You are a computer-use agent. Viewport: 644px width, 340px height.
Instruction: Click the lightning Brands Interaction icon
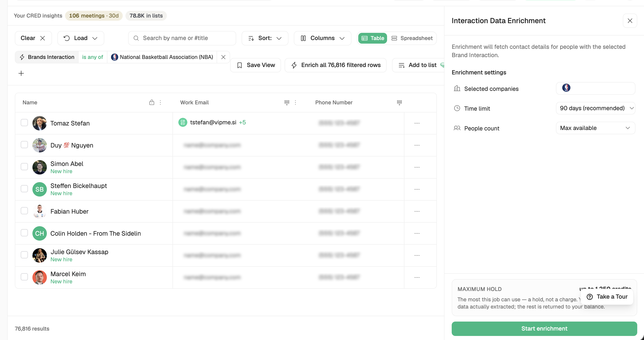pos(22,57)
